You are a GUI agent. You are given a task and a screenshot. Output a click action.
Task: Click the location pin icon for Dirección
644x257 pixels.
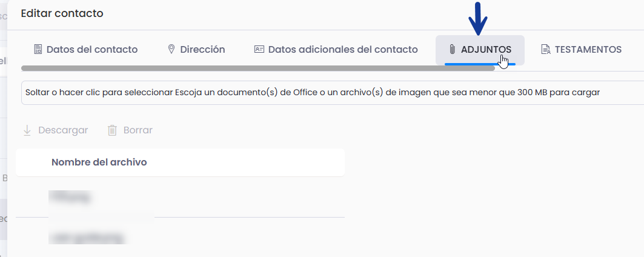tap(171, 50)
